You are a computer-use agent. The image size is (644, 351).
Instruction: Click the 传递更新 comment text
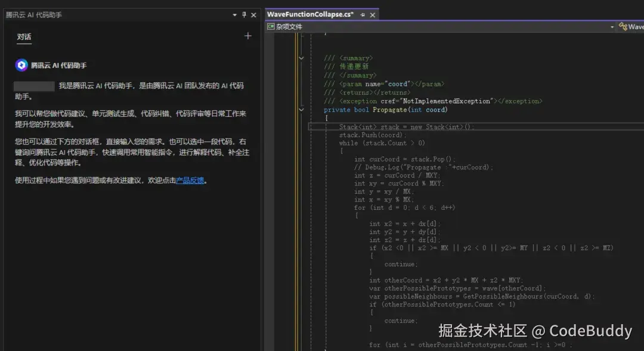[354, 67]
